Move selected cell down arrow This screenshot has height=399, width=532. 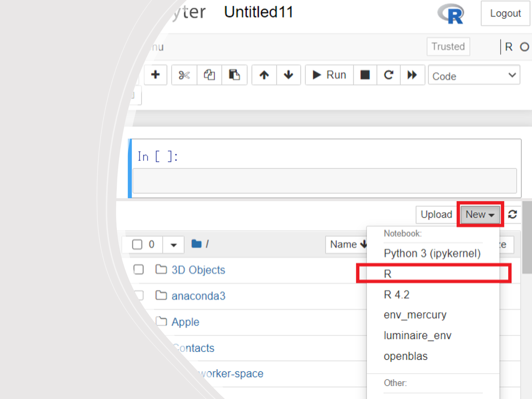point(288,75)
